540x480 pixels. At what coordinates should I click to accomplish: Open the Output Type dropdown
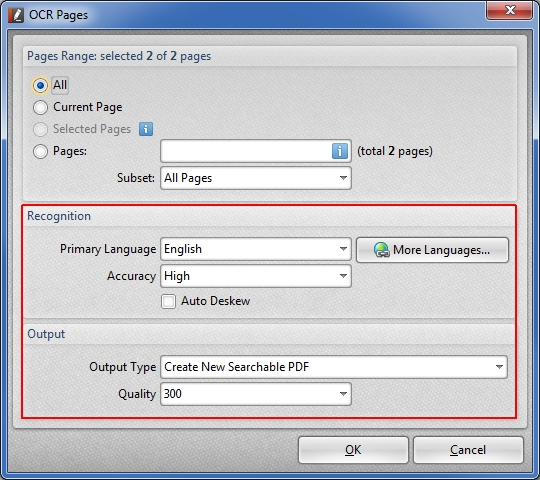(x=334, y=367)
